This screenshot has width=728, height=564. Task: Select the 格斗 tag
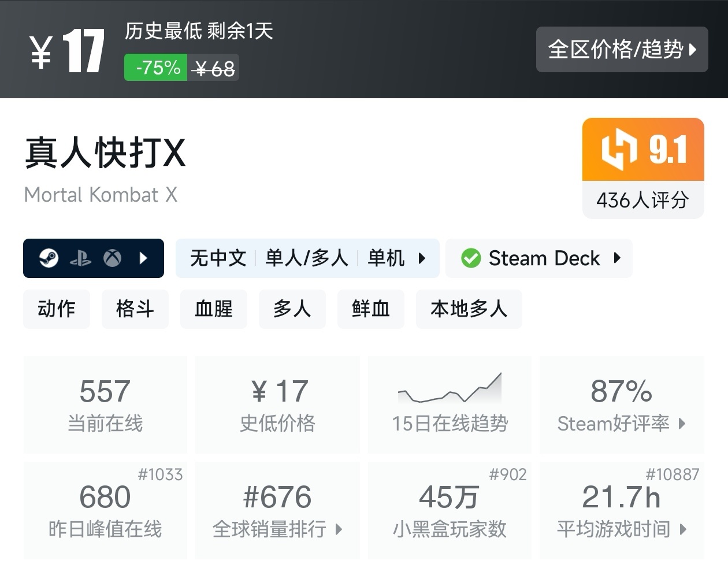(x=135, y=309)
